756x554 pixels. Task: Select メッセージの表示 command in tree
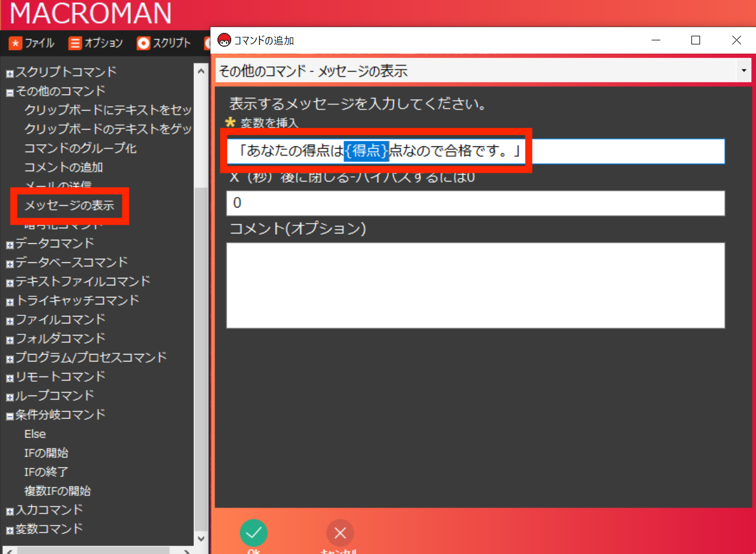(x=69, y=205)
